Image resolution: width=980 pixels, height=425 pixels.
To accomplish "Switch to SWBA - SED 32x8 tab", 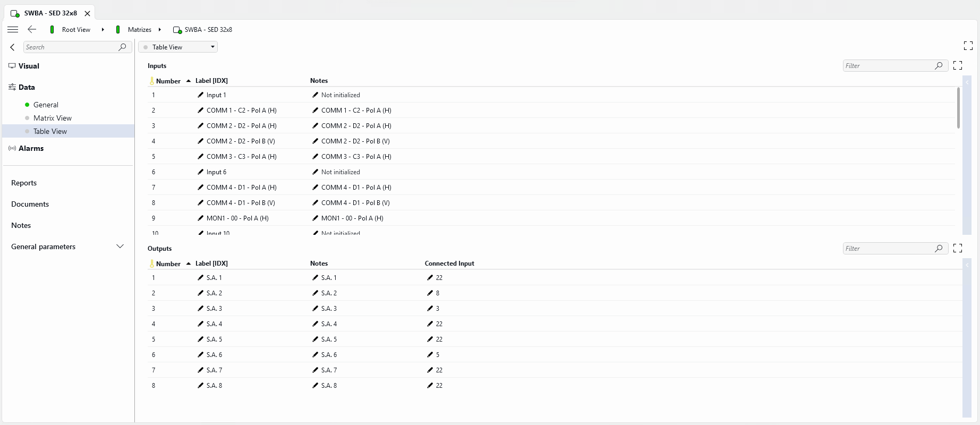I will [50, 13].
